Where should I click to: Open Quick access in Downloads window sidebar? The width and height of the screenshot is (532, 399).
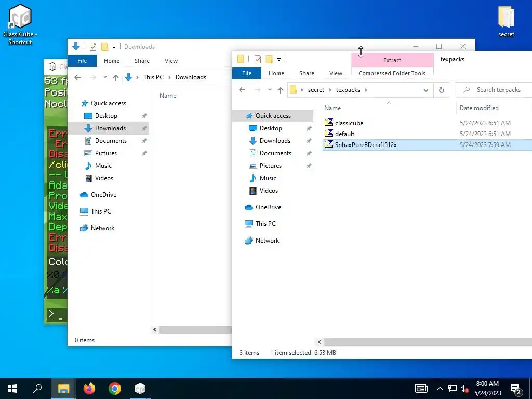pyautogui.click(x=108, y=103)
